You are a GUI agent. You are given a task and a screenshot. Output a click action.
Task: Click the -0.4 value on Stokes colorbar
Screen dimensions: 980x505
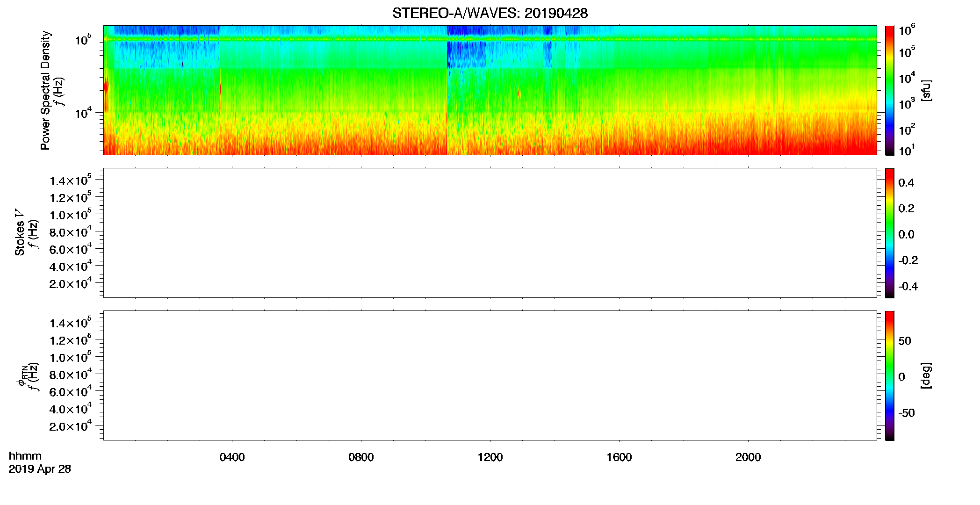[x=908, y=286]
